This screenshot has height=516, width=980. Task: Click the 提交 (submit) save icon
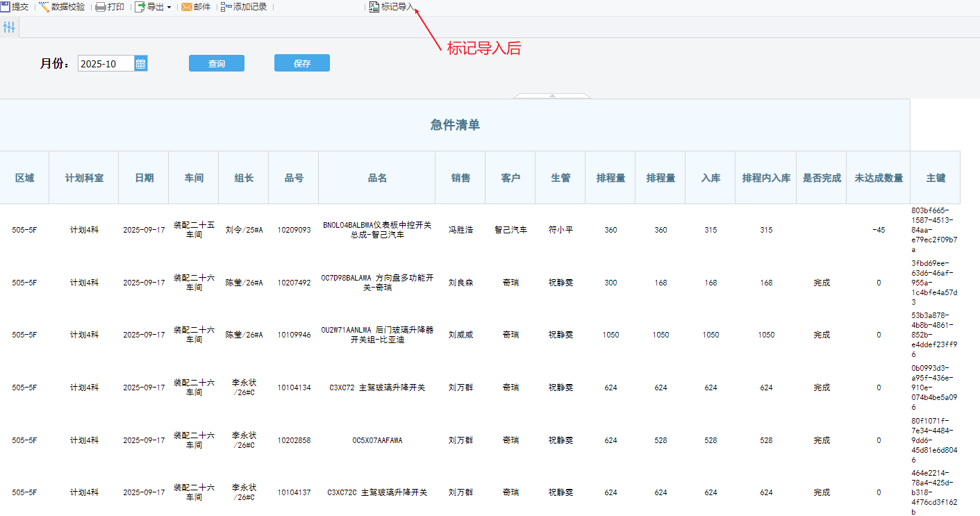point(6,7)
